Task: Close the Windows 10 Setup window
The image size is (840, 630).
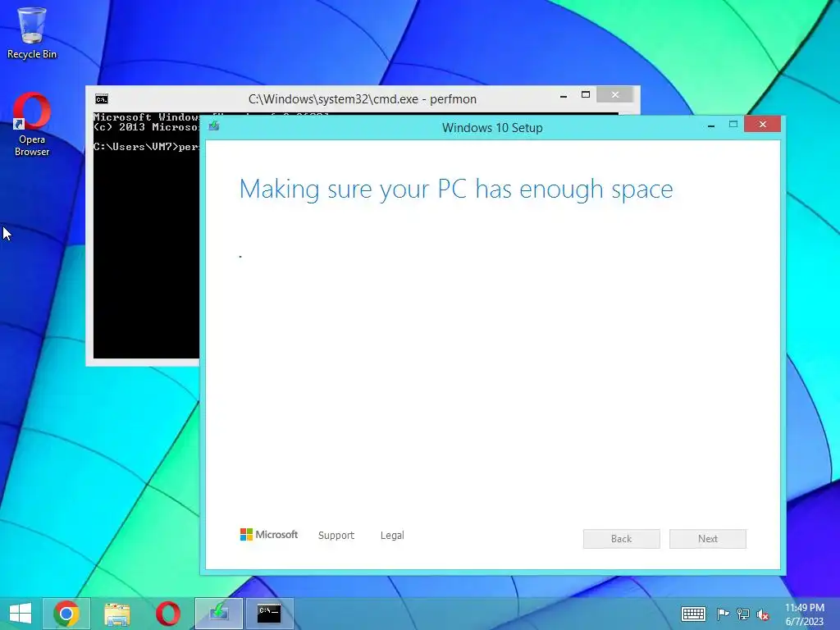Action: (x=762, y=125)
